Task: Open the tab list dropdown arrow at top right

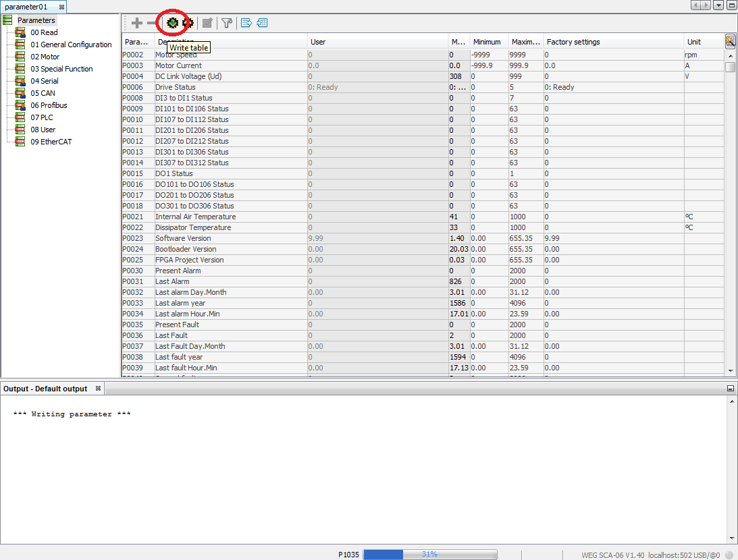Action: pos(718,5)
